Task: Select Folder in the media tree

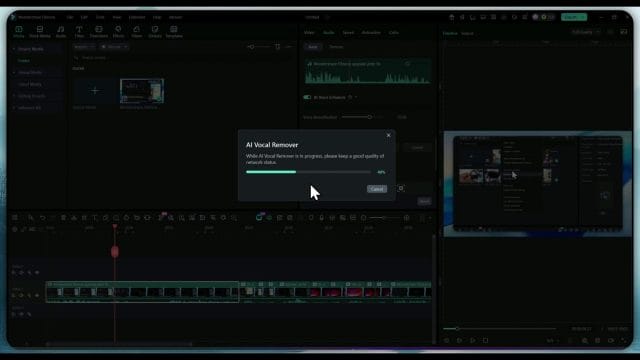Action: tap(24, 60)
